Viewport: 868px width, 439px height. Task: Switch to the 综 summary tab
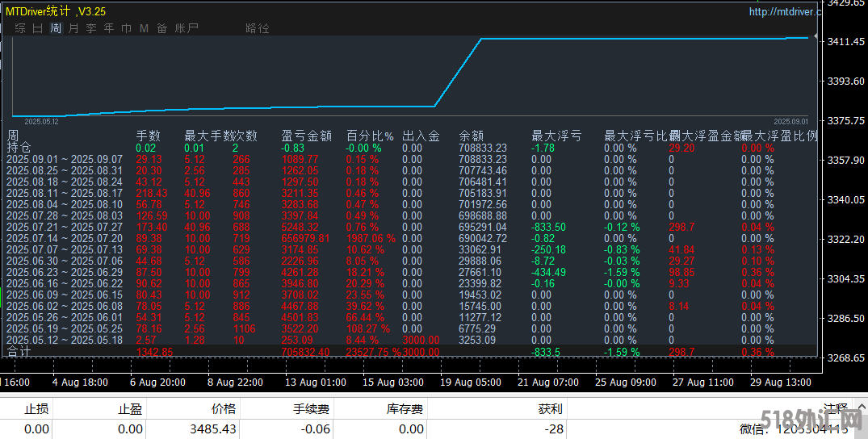point(20,28)
